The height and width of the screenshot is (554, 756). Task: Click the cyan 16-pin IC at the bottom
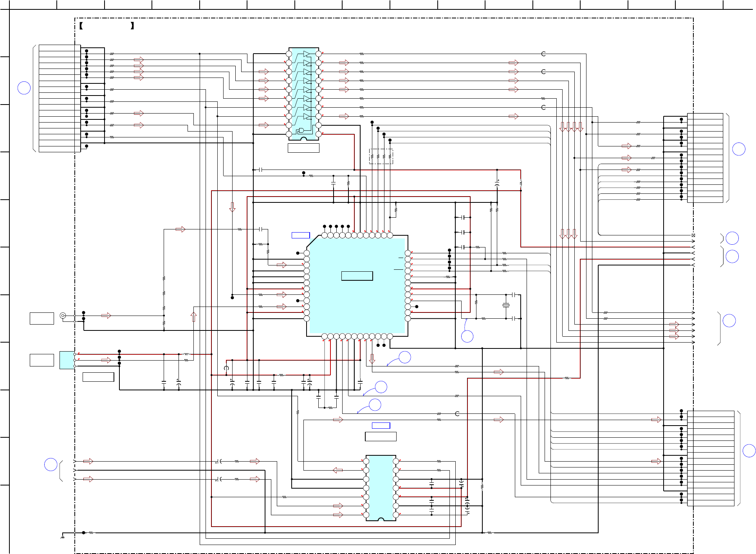tap(381, 488)
